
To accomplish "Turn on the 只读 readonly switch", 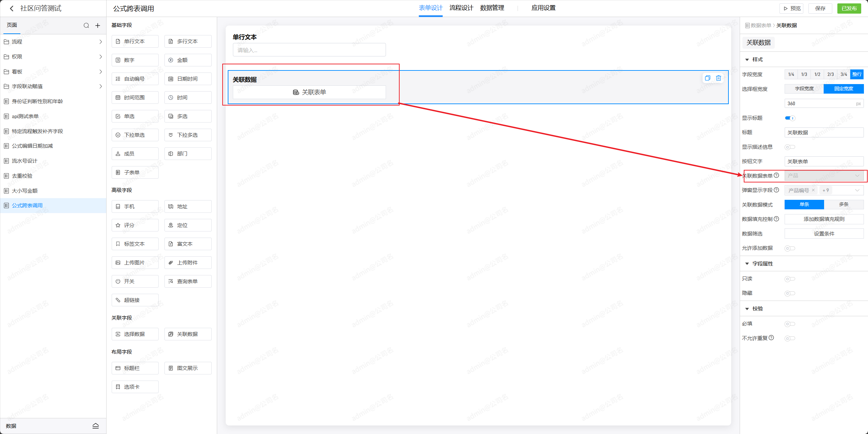I will 790,279.
